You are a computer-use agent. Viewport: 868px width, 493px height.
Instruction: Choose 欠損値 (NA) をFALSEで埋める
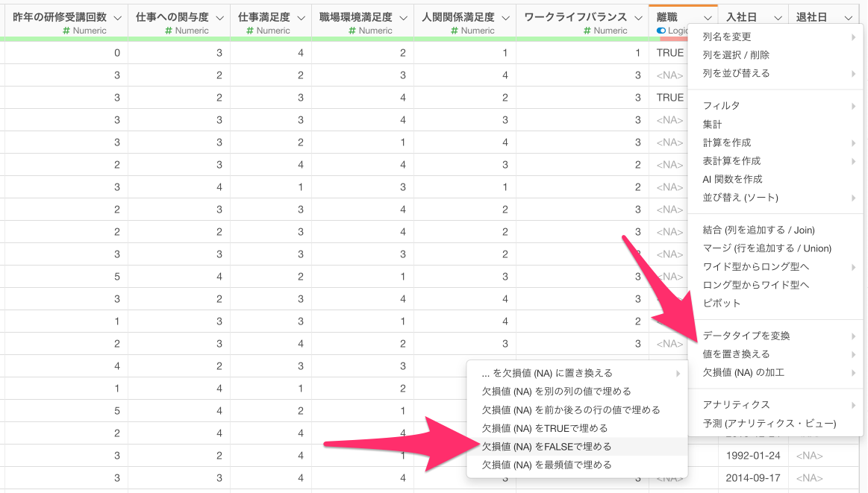tap(546, 447)
